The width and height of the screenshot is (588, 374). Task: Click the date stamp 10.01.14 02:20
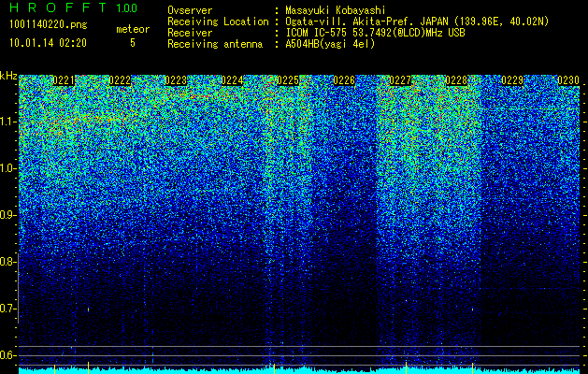click(x=48, y=43)
